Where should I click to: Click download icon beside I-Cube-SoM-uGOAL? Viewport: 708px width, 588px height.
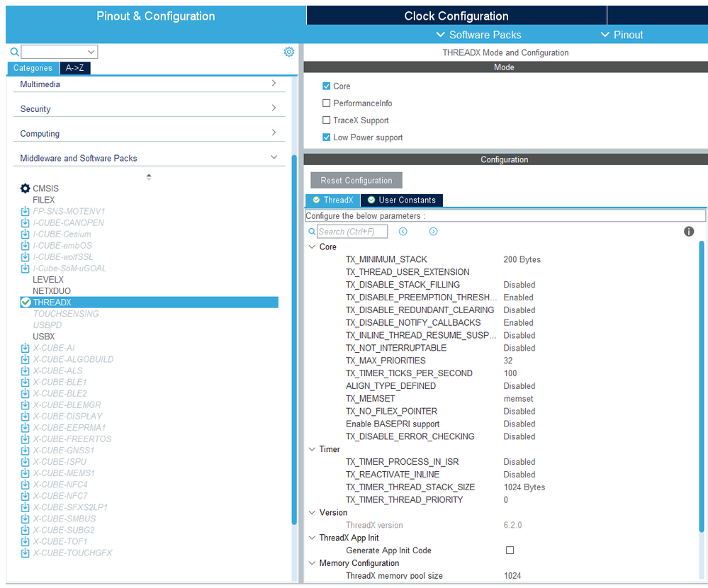pyautogui.click(x=26, y=268)
